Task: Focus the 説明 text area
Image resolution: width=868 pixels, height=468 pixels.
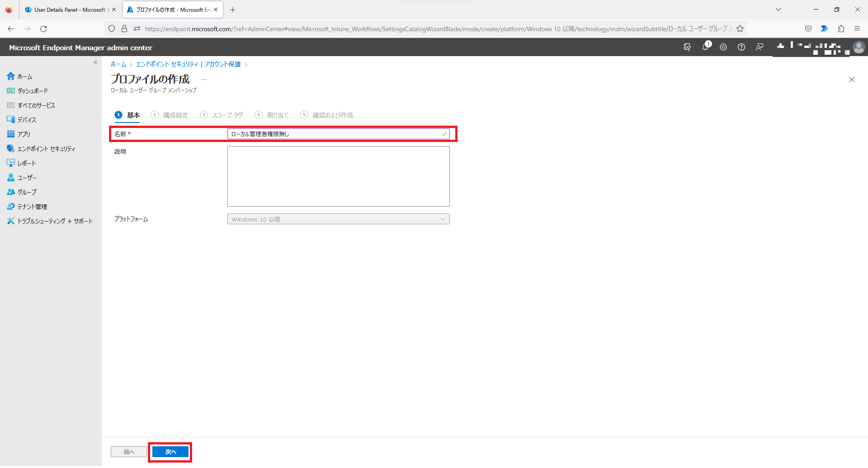Action: pos(338,176)
